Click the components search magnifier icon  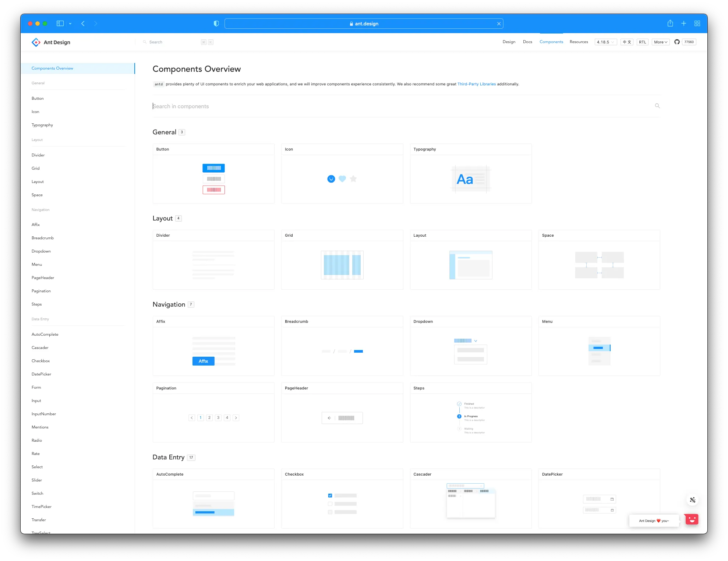pyautogui.click(x=657, y=106)
